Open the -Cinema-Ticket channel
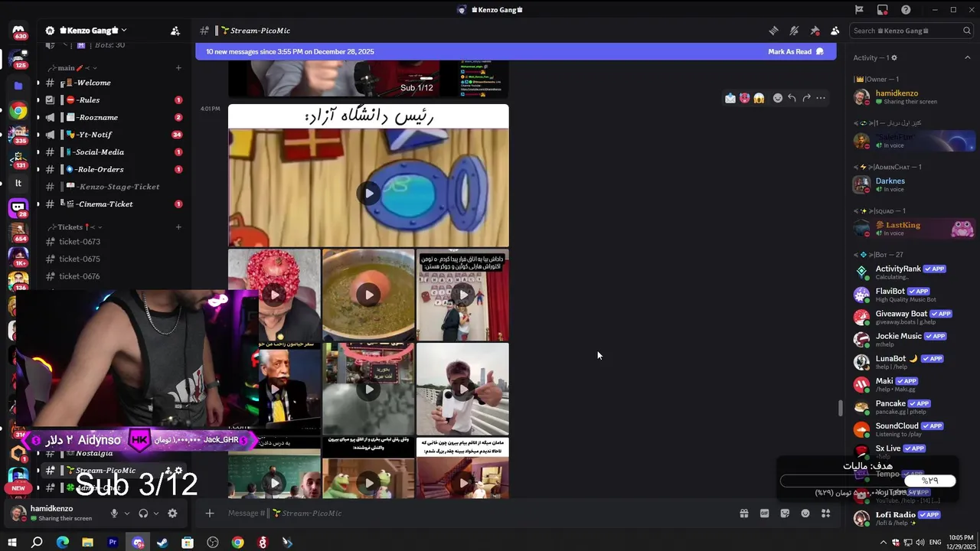This screenshot has height=551, width=980. [x=113, y=204]
